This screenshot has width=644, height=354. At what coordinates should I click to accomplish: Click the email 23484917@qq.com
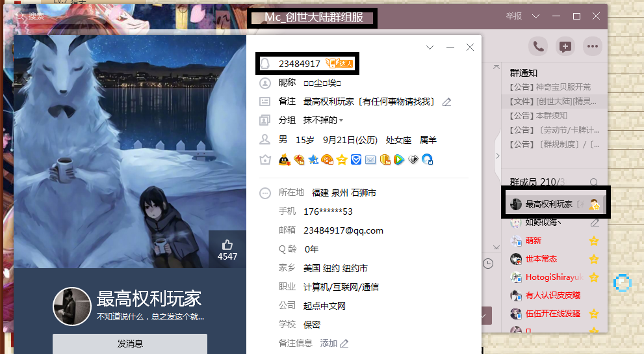click(x=343, y=230)
